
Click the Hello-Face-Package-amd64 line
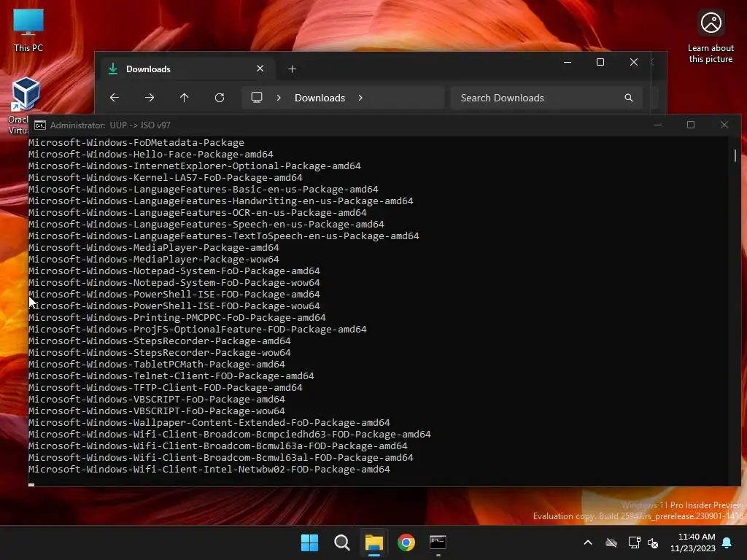151,155
